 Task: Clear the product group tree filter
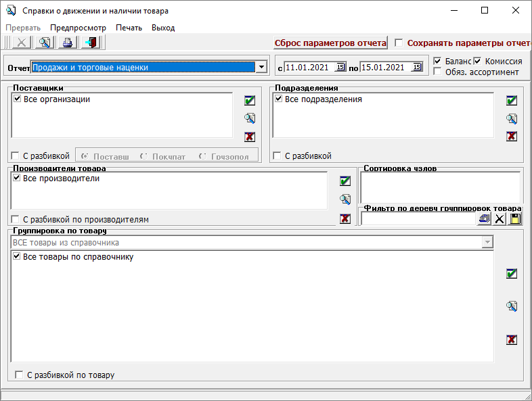(x=500, y=218)
